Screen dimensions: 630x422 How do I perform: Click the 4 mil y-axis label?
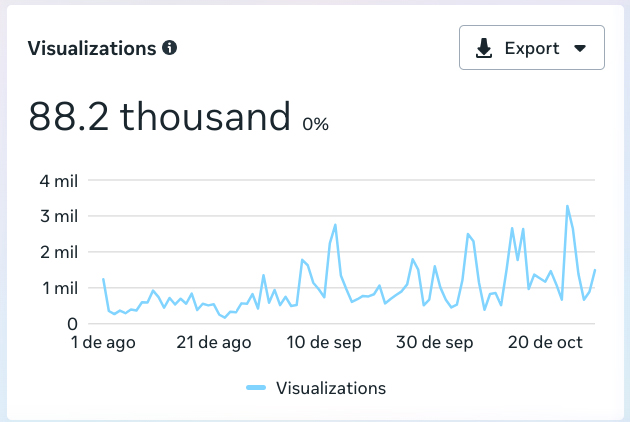click(x=59, y=181)
